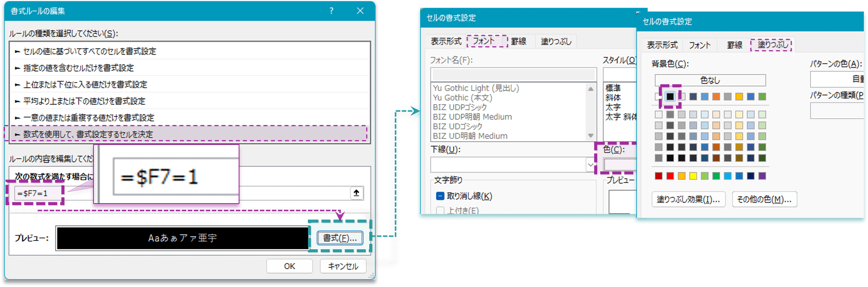Click the 書式(F)... button

point(340,238)
